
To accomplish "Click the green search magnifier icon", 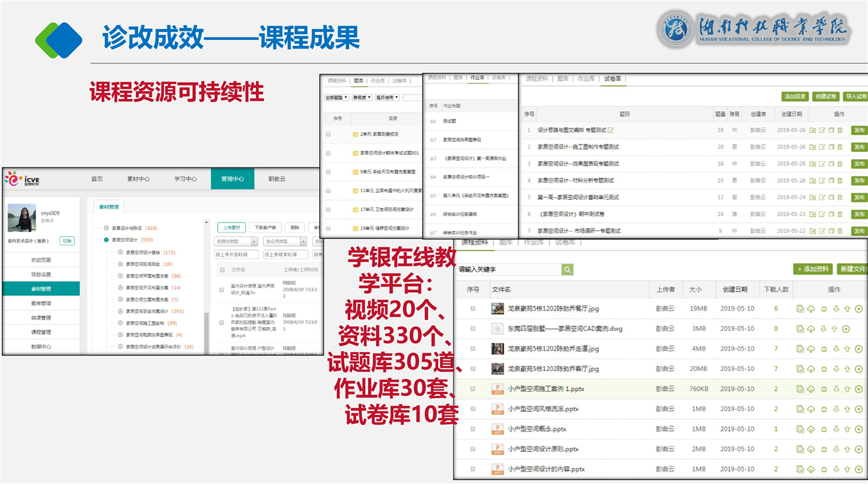I will tap(567, 269).
